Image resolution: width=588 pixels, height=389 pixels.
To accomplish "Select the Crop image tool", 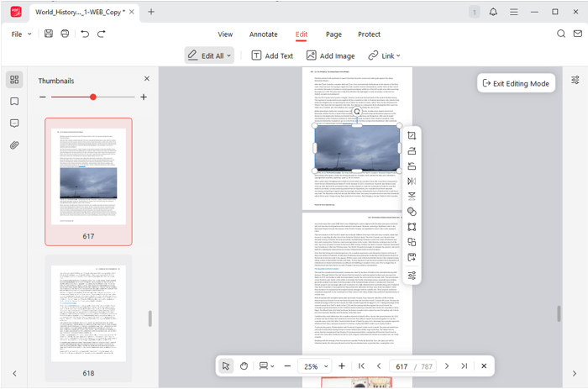I will pos(412,136).
